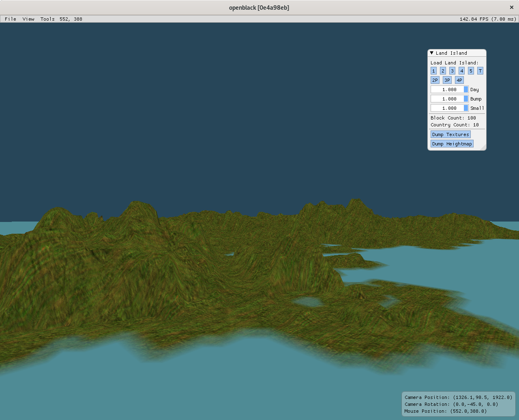Open the View menu
The height and width of the screenshot is (420, 519).
click(28, 19)
